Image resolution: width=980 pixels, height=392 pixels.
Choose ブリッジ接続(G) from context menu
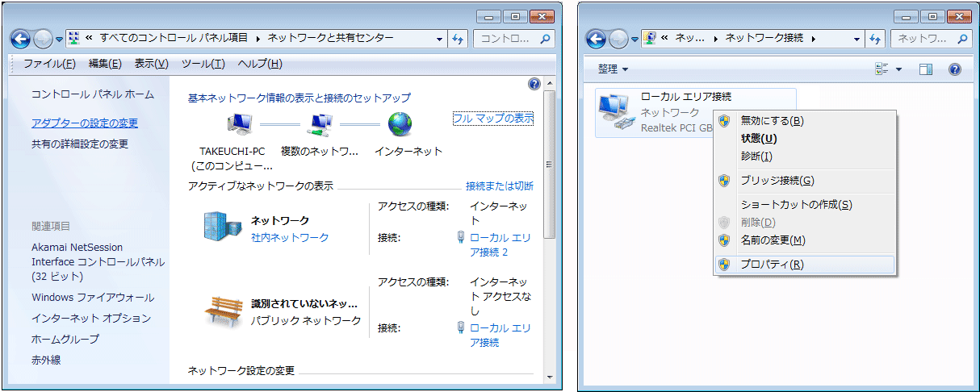coord(805,181)
